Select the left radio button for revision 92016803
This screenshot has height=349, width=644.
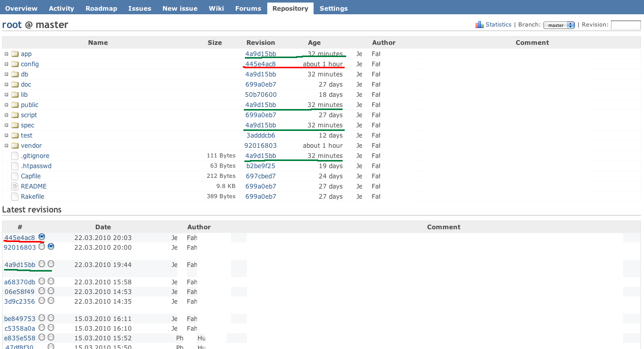[x=42, y=247]
